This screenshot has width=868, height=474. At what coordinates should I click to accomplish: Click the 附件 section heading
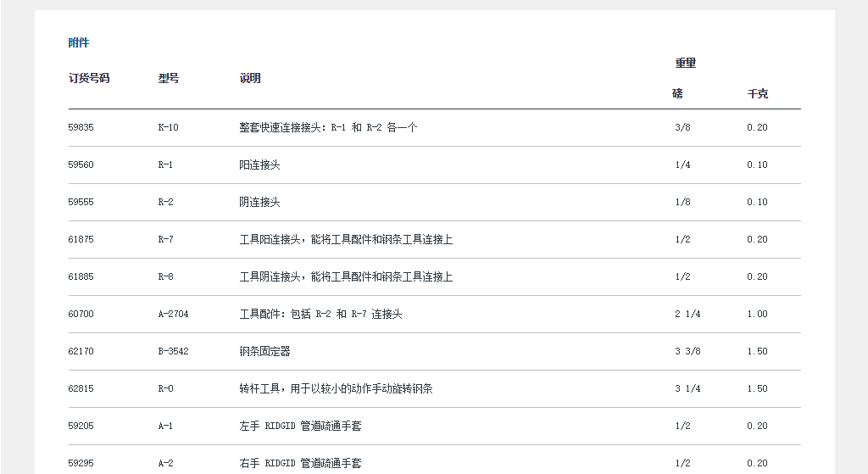[x=79, y=42]
